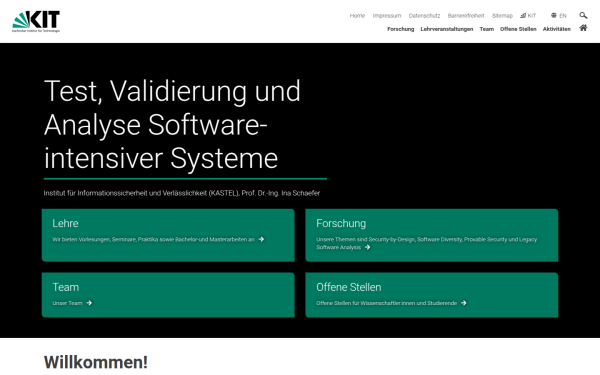Viewport: 600px width, 375px height.
Task: Open the Barrierefreiheit link
Action: [466, 16]
